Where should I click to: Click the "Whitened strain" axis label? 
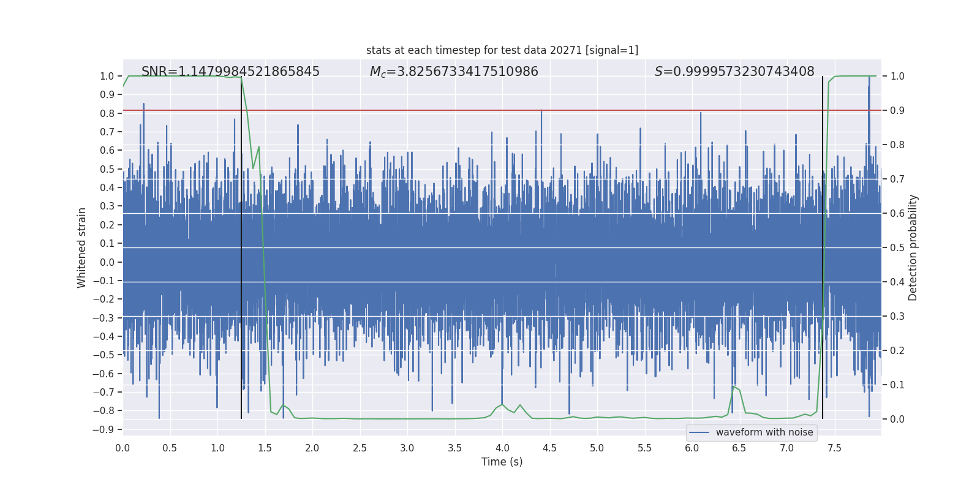tap(82, 247)
